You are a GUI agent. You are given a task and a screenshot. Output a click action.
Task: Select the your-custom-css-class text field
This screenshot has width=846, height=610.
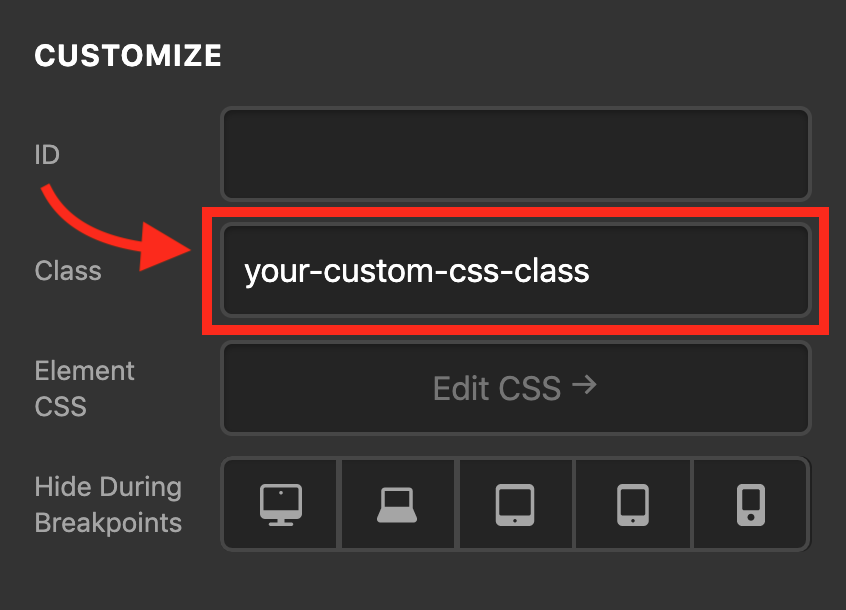515,270
